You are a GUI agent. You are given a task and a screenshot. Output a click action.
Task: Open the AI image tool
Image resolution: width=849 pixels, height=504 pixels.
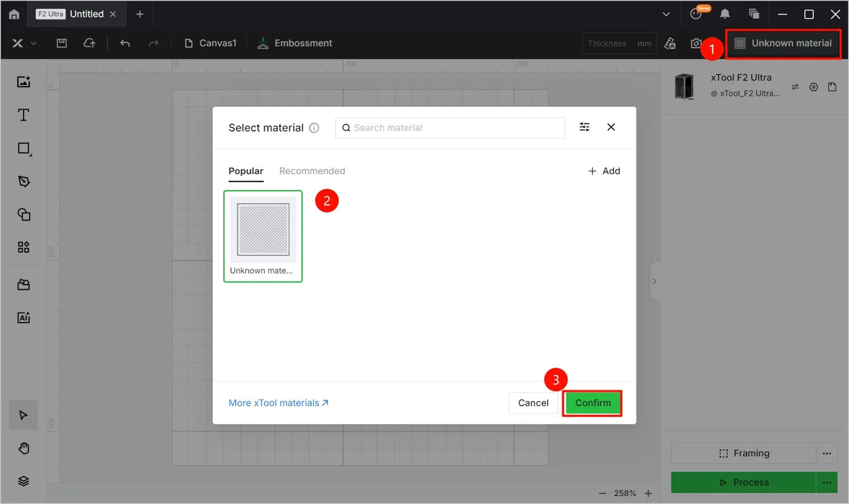coord(24,317)
